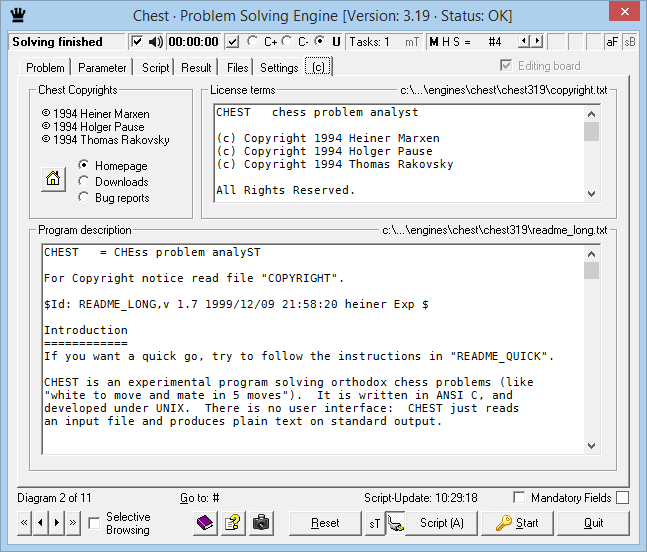Click the License terms scrollbar thumb
This screenshot has width=647, height=552.
[591, 131]
